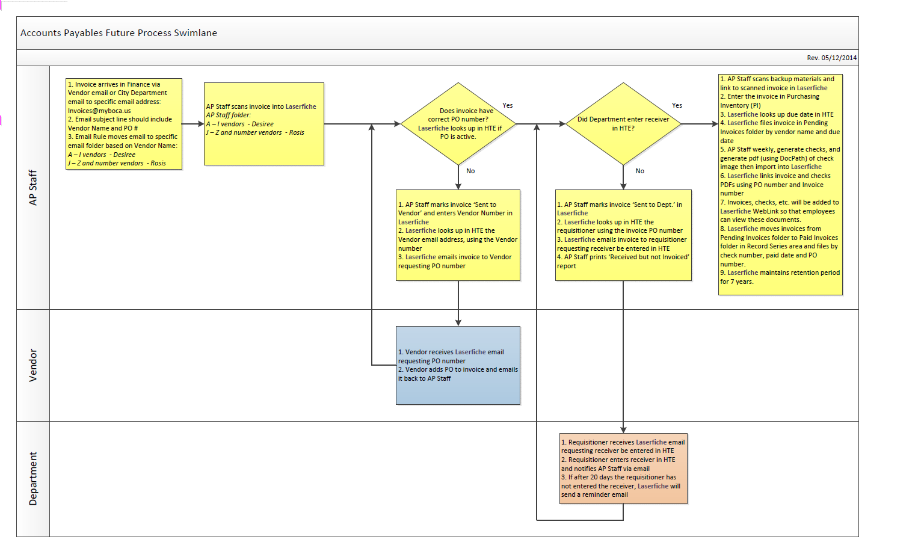The width and height of the screenshot is (924, 560).
Task: Select the 'Sent to Dept.' process box
Action: pos(623,235)
